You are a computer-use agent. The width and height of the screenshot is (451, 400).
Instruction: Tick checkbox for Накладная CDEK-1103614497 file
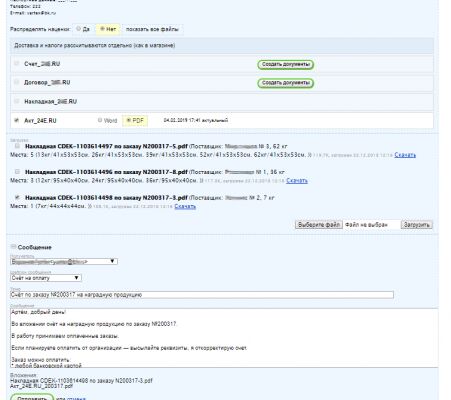[x=17, y=146]
